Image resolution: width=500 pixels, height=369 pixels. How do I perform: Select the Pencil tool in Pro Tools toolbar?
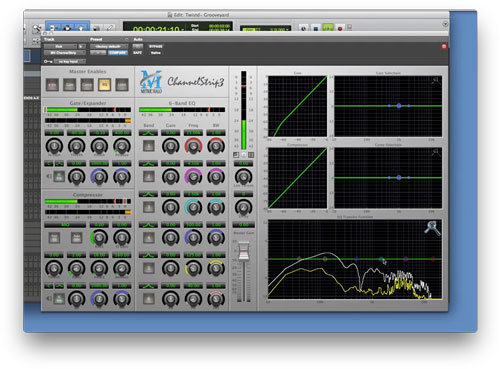pos(109,28)
